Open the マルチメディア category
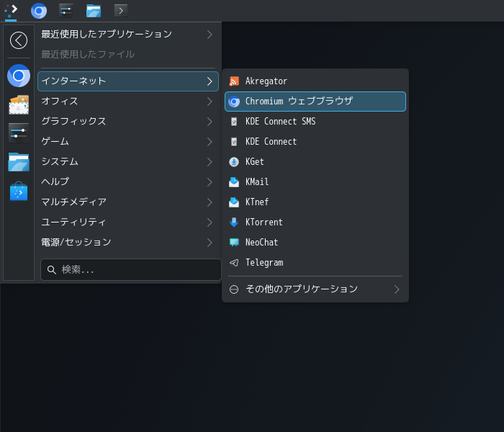504x432 pixels. 128,202
